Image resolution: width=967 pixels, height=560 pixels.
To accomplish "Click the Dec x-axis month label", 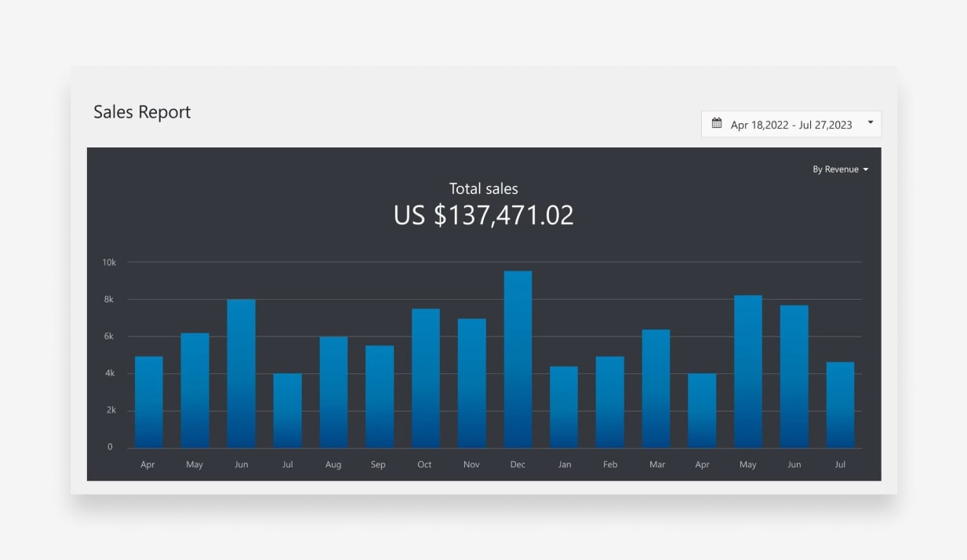I will tap(518, 464).
